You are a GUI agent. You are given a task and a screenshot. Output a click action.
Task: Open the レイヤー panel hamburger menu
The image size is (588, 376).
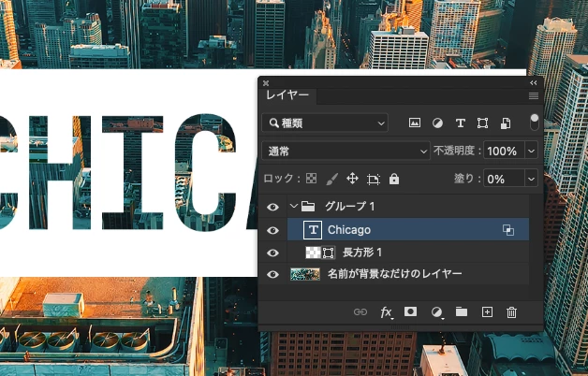pos(534,96)
